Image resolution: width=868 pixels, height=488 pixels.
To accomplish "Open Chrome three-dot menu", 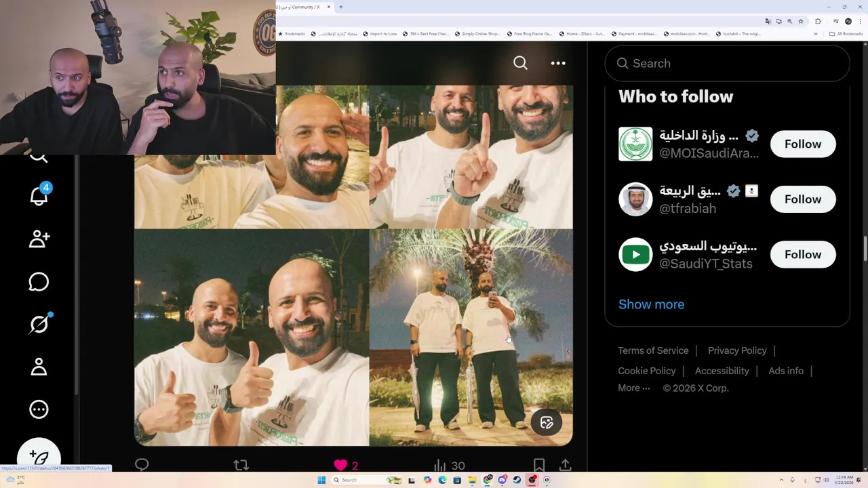I will tap(861, 21).
